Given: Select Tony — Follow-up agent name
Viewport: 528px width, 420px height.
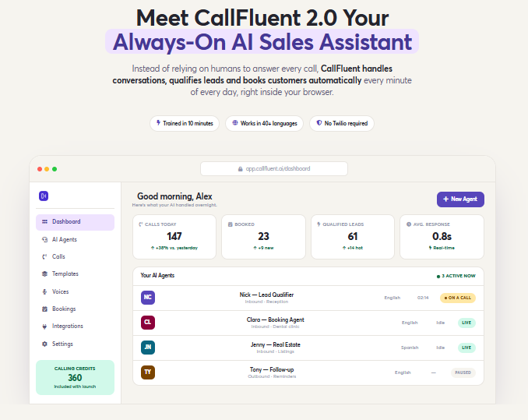Looking at the screenshot, I should coord(272,369).
